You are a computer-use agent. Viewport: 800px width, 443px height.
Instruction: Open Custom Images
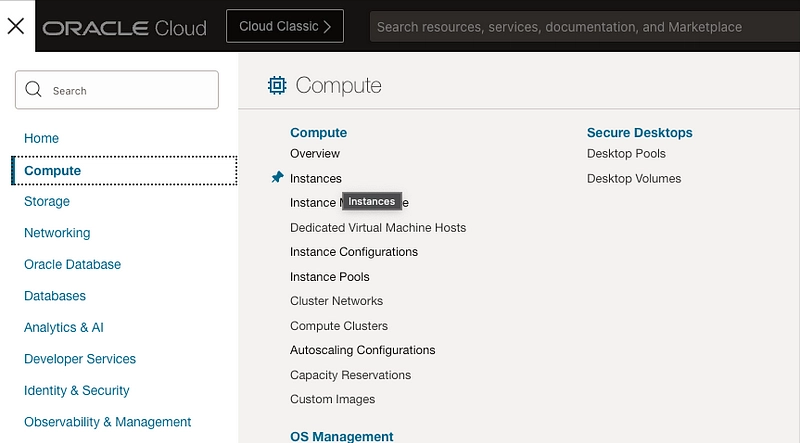pyautogui.click(x=333, y=399)
